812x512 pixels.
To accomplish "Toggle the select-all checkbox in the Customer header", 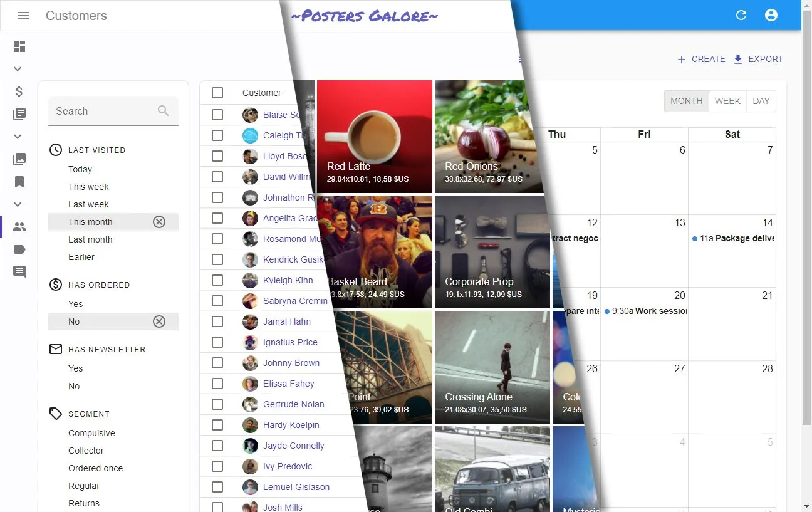I will point(217,92).
